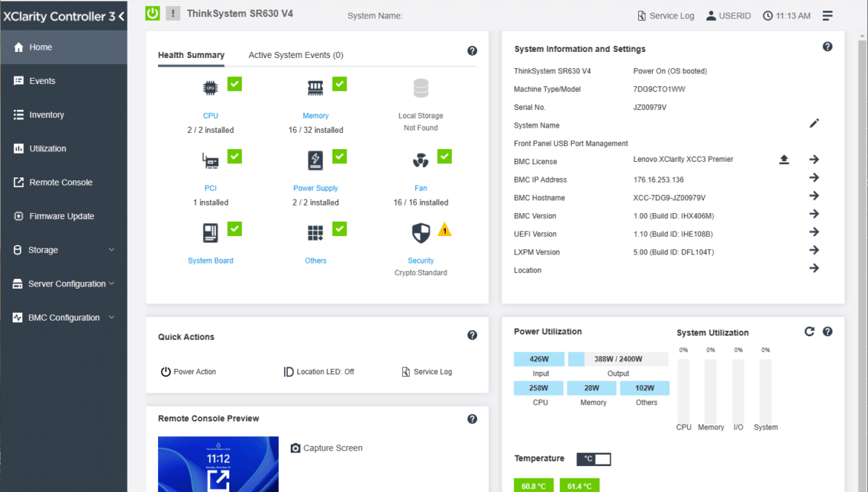
Task: Open the PCI link
Action: coord(211,188)
